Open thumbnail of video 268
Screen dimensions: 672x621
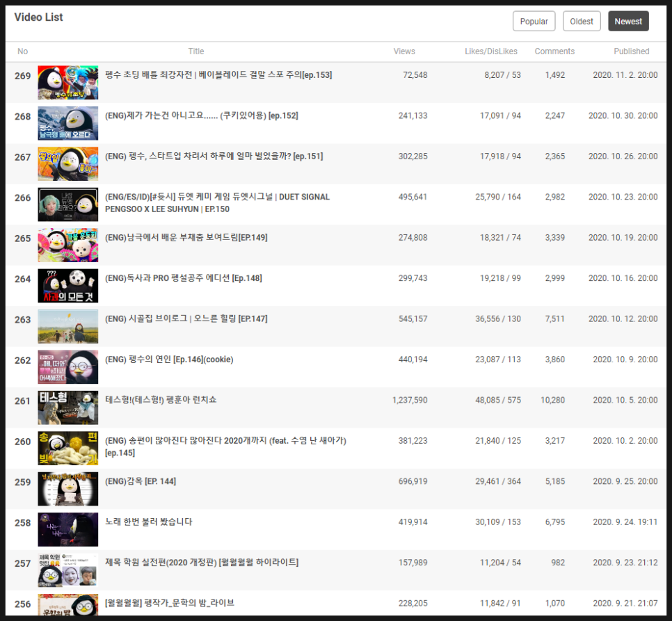[67, 123]
